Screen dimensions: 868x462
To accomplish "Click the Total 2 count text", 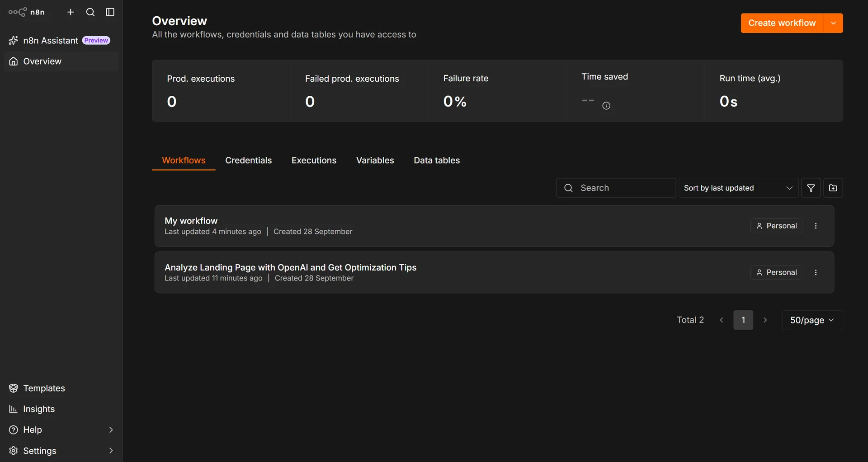I will 690,320.
